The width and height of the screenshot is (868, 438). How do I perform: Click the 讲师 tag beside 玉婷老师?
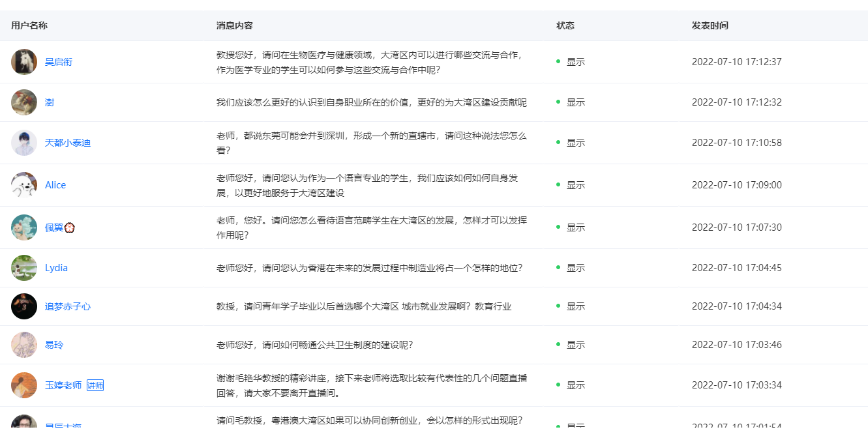point(95,385)
